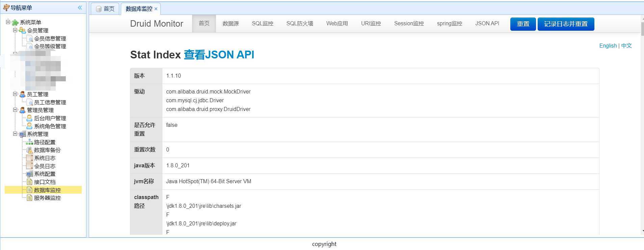Collapse the 管理员管理 tree node

(x=15, y=110)
